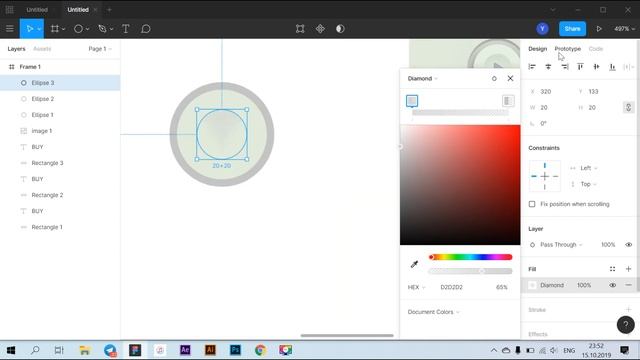Open Move tool options arrow
Image resolution: width=640 pixels, height=360 pixels.
click(x=39, y=29)
